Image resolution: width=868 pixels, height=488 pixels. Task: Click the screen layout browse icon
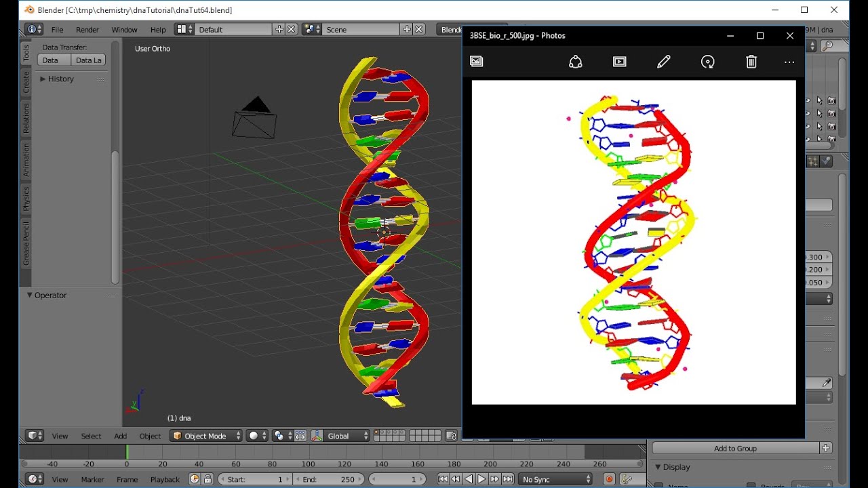[184, 30]
